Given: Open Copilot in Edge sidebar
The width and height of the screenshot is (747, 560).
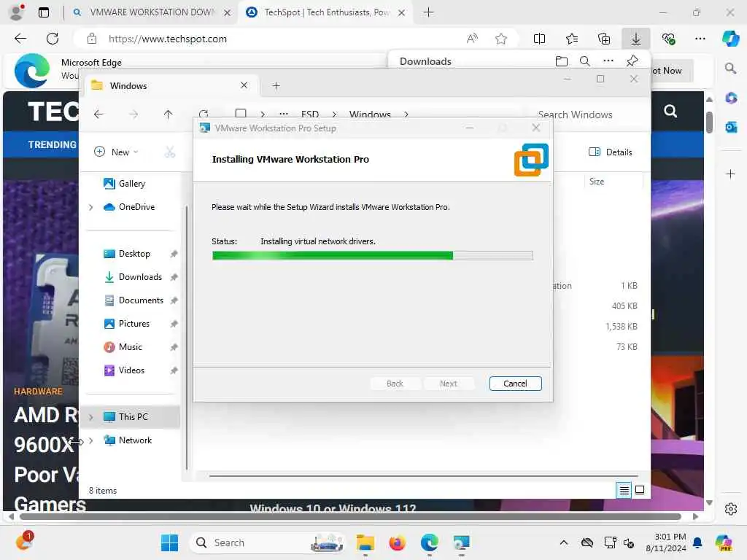Looking at the screenshot, I should (x=730, y=39).
